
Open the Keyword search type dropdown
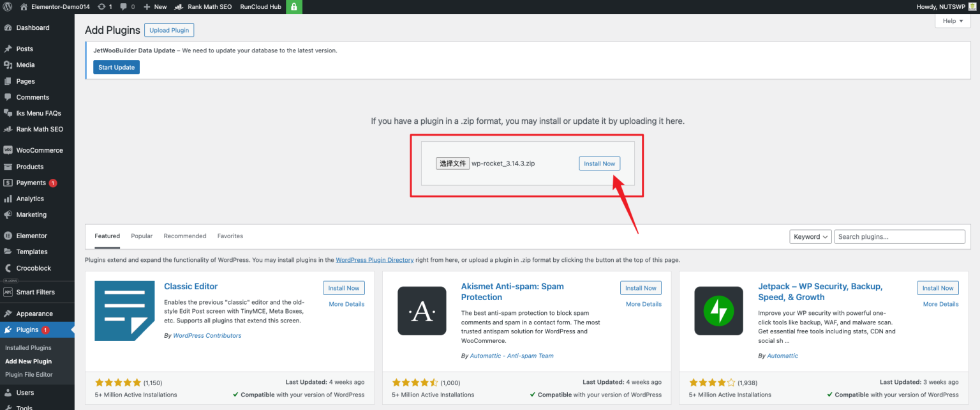(x=810, y=236)
